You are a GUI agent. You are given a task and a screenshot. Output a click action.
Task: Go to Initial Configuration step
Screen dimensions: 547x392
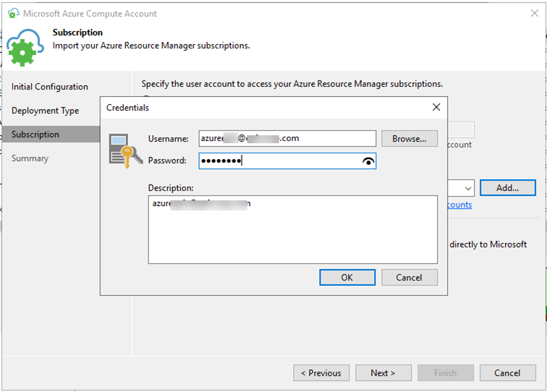(49, 87)
